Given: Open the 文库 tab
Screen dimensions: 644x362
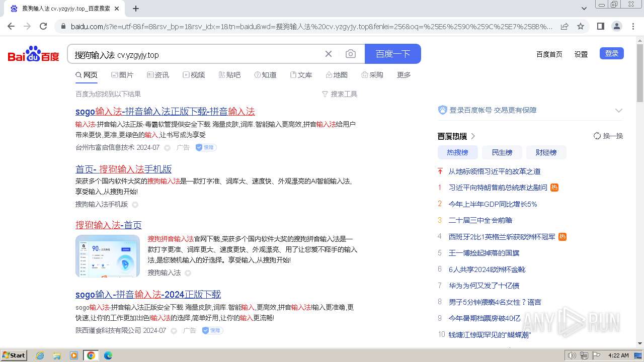Looking at the screenshot, I should pos(301,75).
